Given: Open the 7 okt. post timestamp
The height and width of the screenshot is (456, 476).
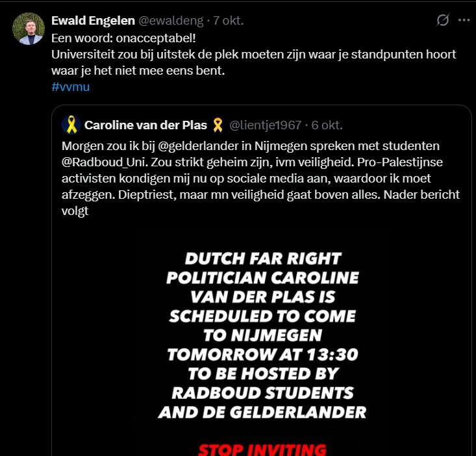Looking at the screenshot, I should [x=228, y=20].
